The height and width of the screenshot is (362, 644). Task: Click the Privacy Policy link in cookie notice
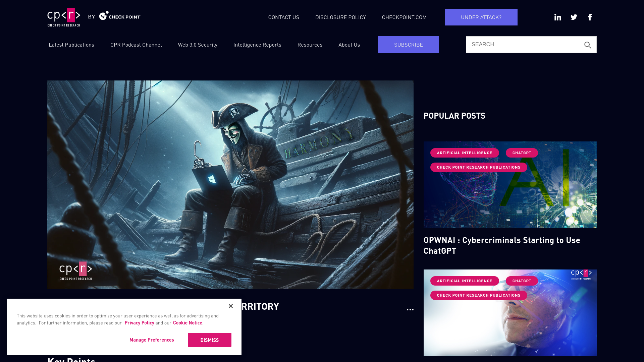point(139,323)
